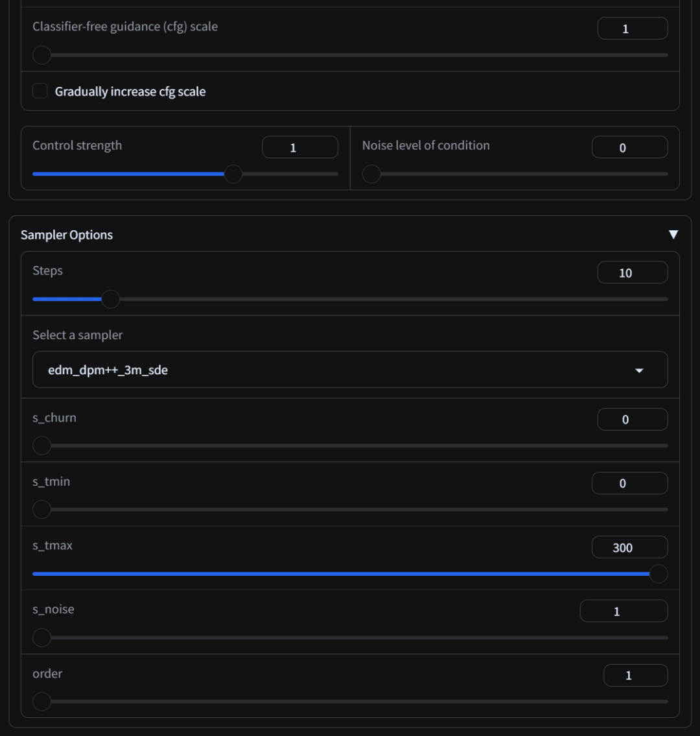Click the cfg scale slider handle
This screenshot has height=736, width=700.
pyautogui.click(x=41, y=55)
